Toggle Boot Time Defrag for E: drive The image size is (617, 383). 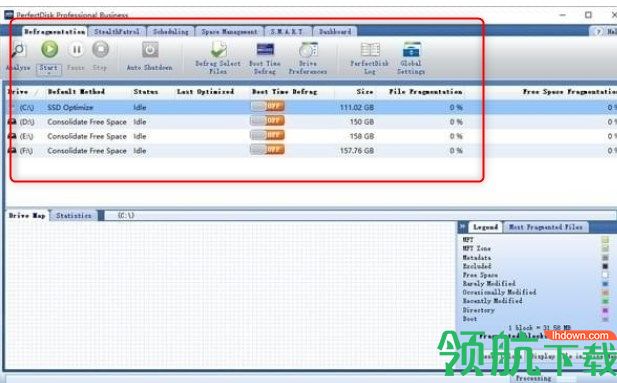click(267, 135)
